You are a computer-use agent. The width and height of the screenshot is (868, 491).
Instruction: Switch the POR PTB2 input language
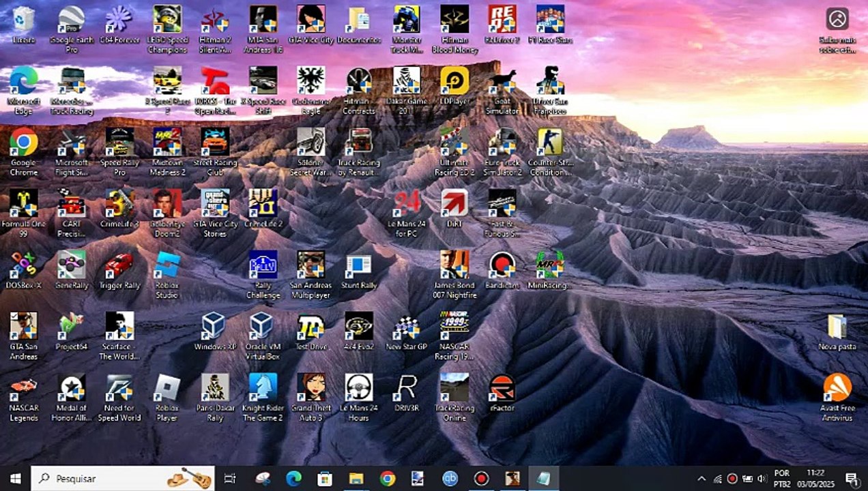tap(782, 479)
